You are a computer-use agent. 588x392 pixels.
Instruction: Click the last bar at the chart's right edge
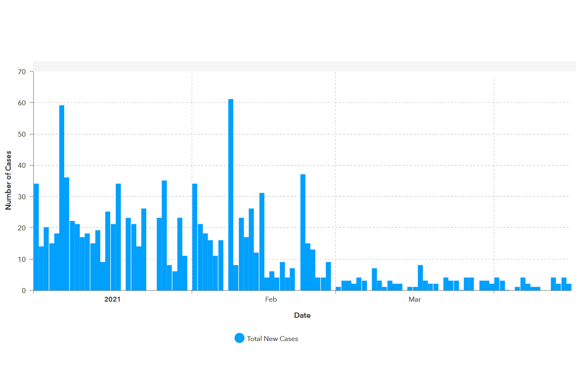click(x=569, y=287)
